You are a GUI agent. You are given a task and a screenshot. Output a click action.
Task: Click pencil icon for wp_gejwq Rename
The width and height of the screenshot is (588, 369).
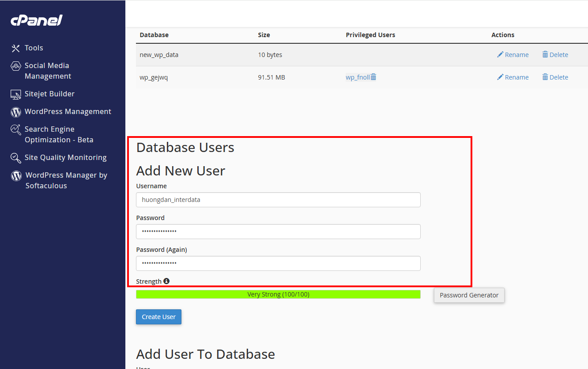coord(500,77)
